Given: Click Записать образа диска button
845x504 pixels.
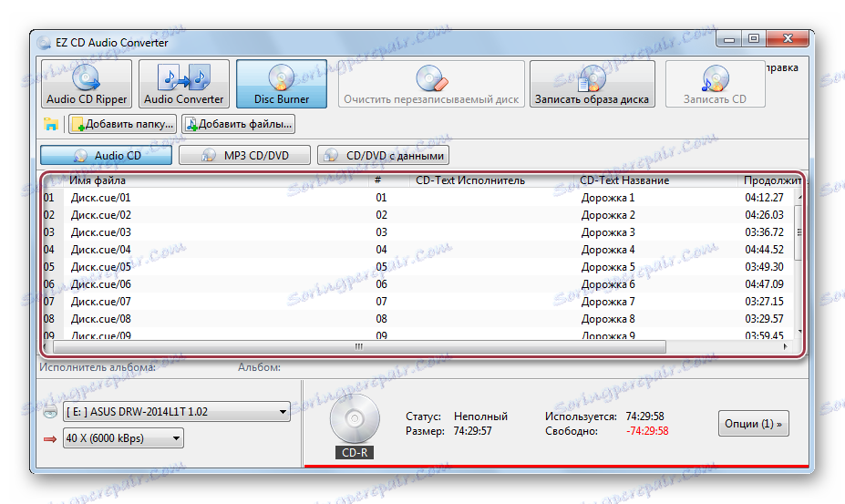Looking at the screenshot, I should 592,84.
